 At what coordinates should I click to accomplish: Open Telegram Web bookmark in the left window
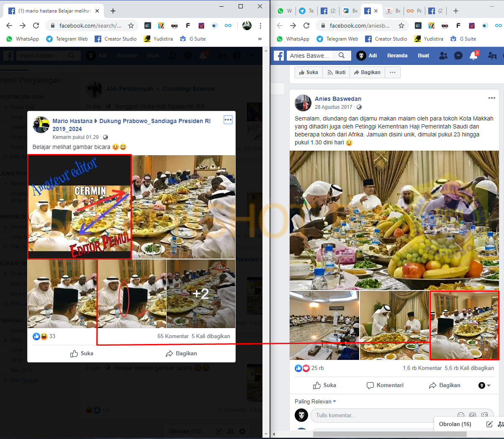pyautogui.click(x=67, y=39)
